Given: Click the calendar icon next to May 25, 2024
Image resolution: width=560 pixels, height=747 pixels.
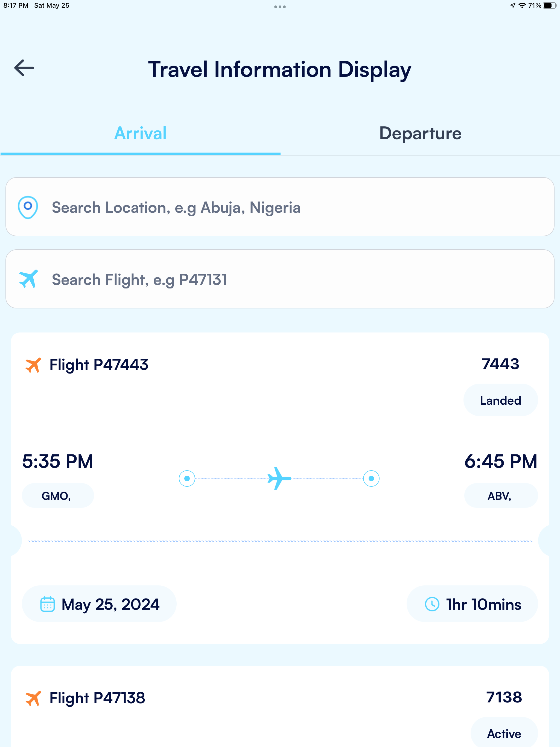Looking at the screenshot, I should click(x=47, y=604).
